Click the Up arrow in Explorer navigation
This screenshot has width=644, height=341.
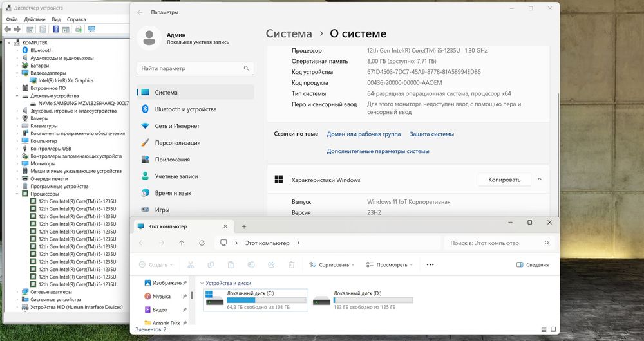(x=182, y=243)
